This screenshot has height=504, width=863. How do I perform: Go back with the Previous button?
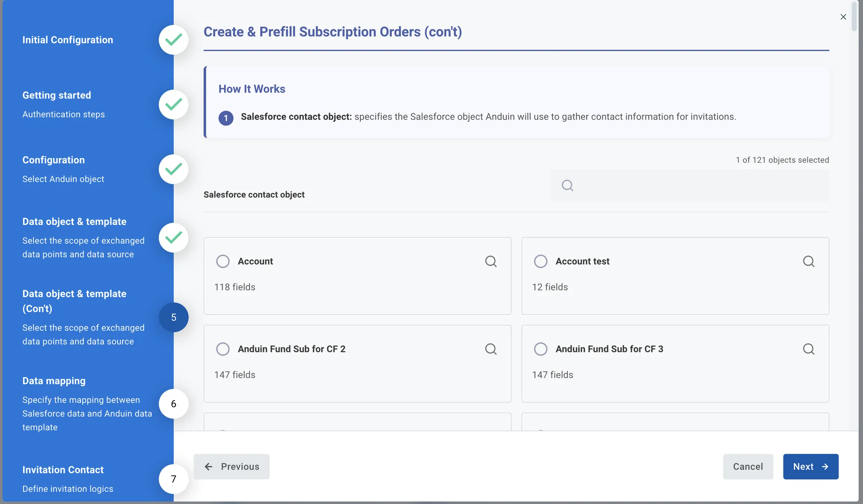point(232,467)
